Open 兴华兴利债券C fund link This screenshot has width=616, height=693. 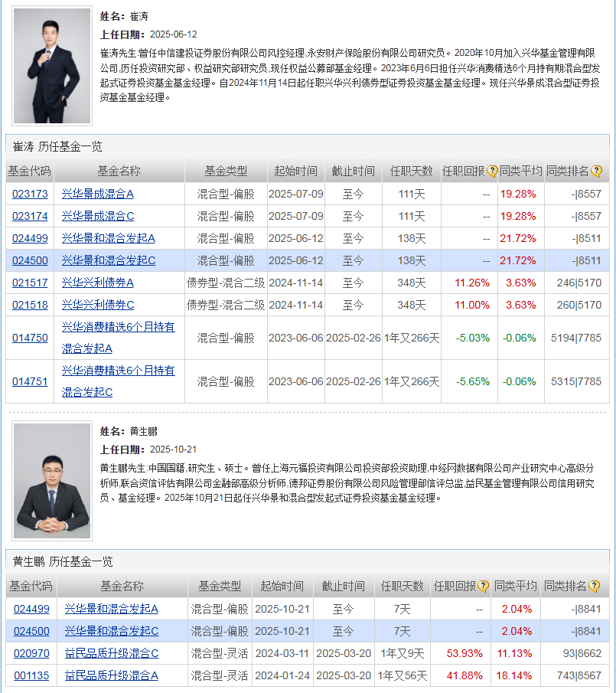click(x=98, y=305)
